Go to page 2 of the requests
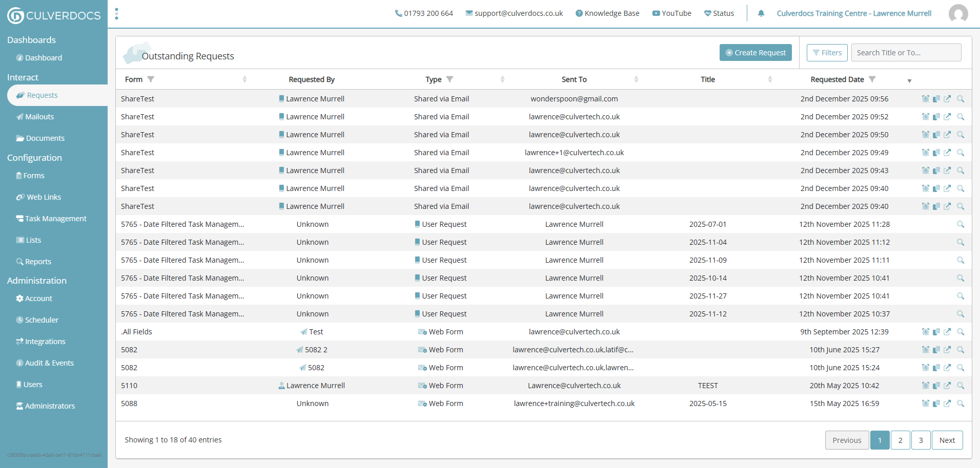The image size is (980, 468). 900,440
